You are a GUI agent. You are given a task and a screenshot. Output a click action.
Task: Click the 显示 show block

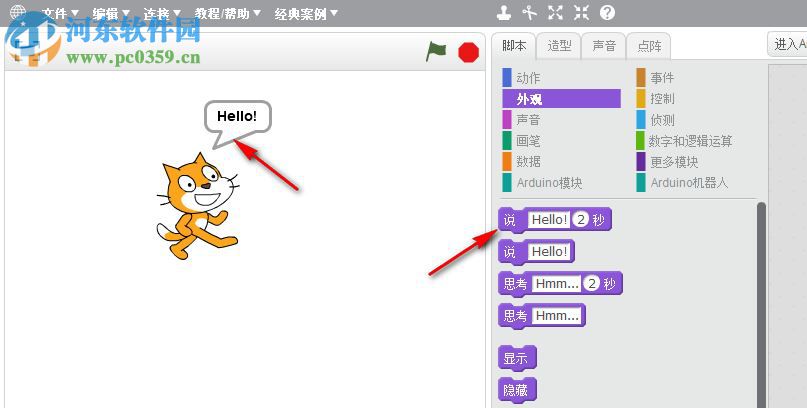[x=517, y=358]
